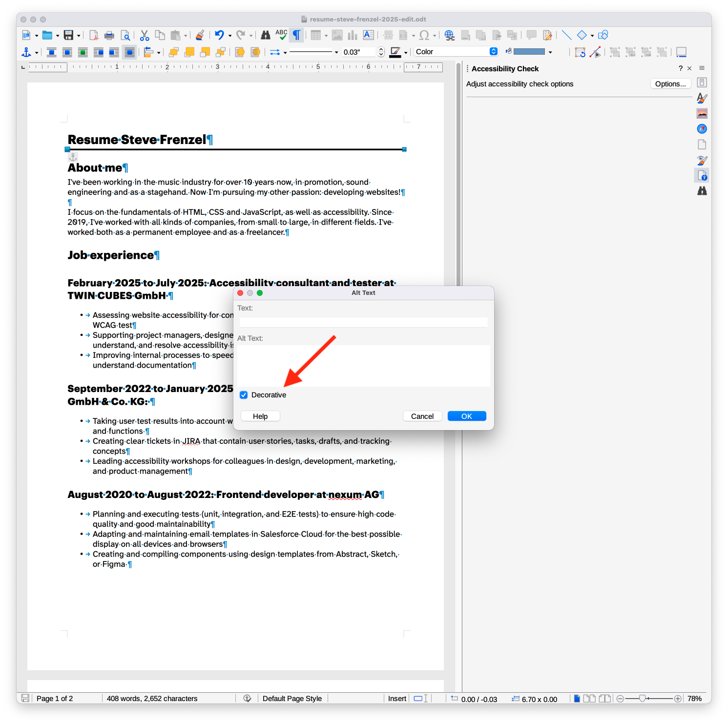The height and width of the screenshot is (724, 728).
Task: Open the sidebar settings hamburger menu
Action: [x=702, y=68]
